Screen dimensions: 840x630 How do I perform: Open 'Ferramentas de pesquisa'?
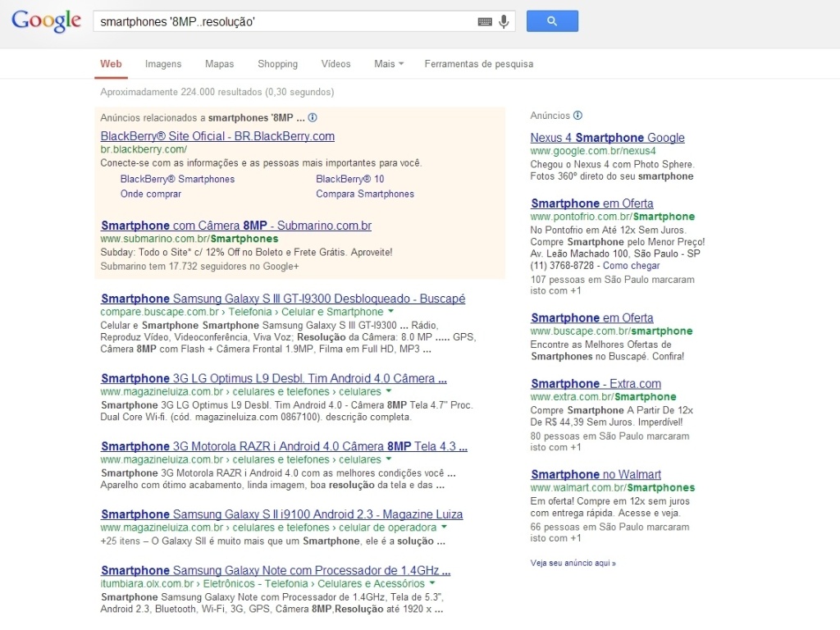pyautogui.click(x=478, y=63)
